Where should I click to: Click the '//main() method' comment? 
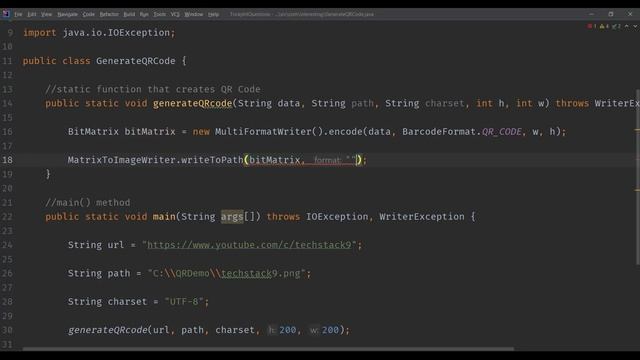point(88,202)
